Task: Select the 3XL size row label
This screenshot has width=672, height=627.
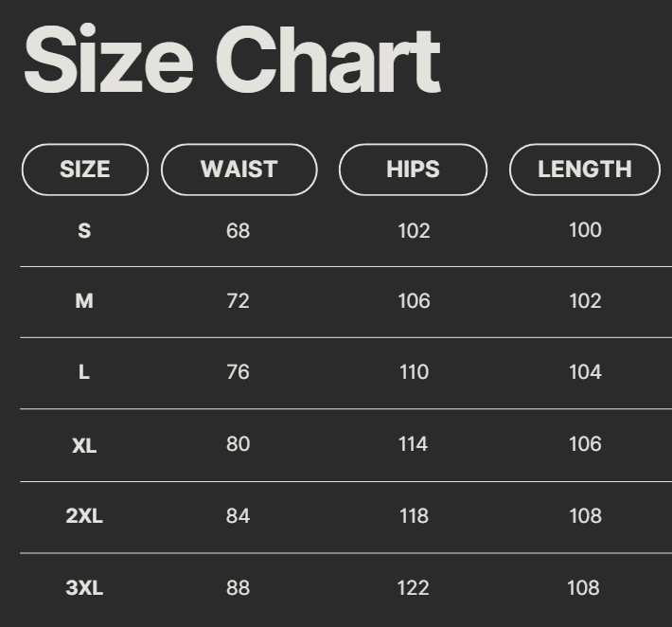Action: (x=84, y=588)
